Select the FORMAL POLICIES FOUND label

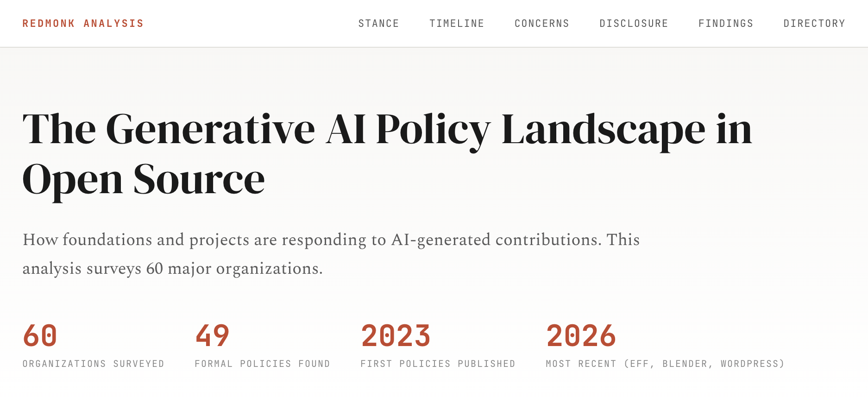click(262, 364)
